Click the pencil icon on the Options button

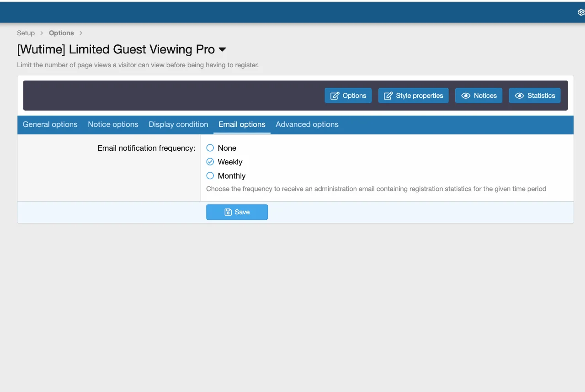pyautogui.click(x=335, y=95)
